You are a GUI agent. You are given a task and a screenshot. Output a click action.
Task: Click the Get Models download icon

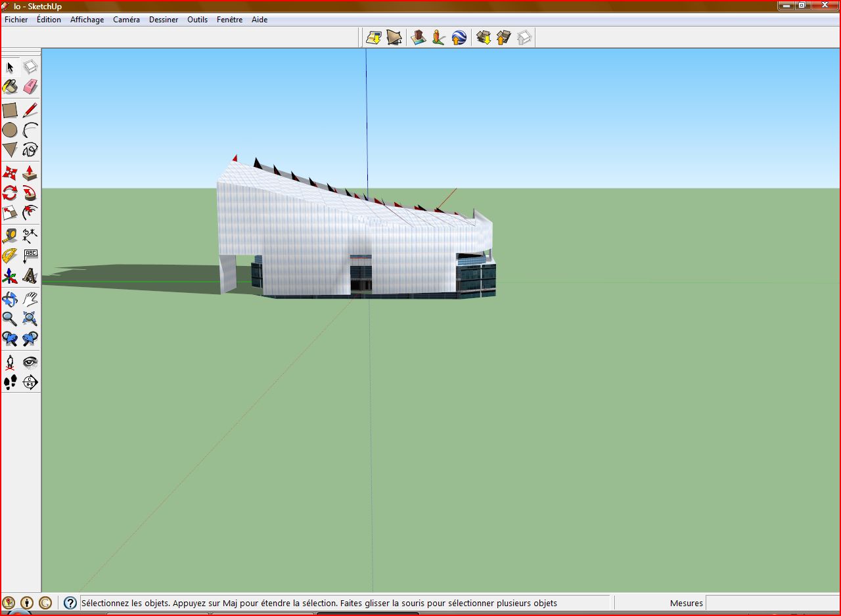484,38
